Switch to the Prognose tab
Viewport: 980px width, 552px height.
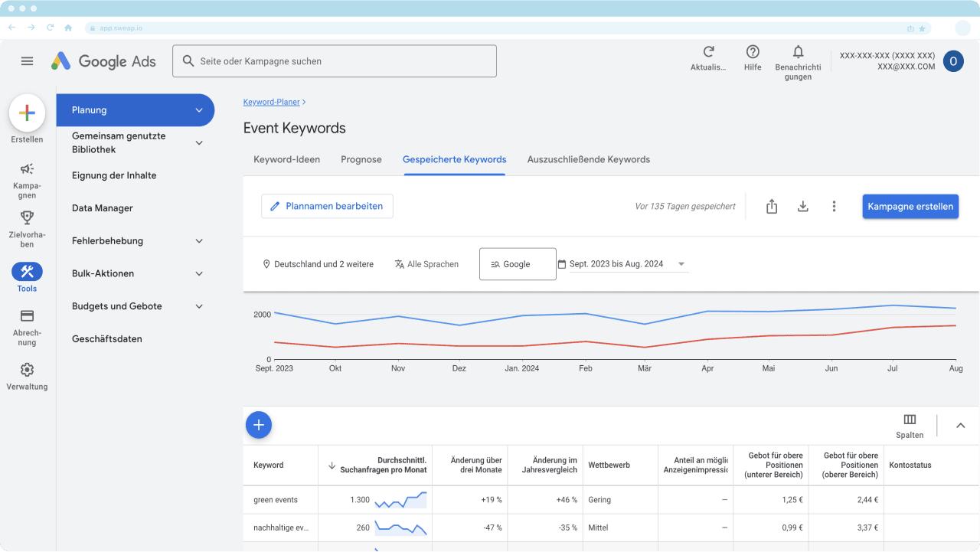point(361,159)
